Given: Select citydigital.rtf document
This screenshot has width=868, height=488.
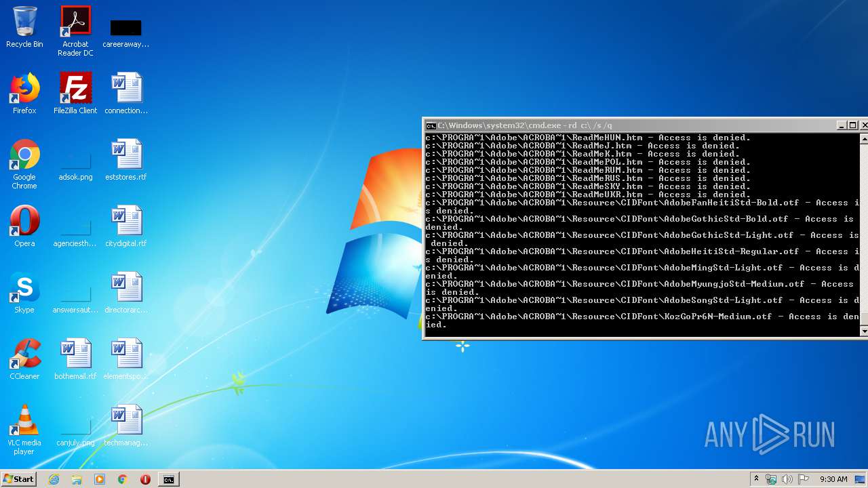Looking at the screenshot, I should (126, 227).
